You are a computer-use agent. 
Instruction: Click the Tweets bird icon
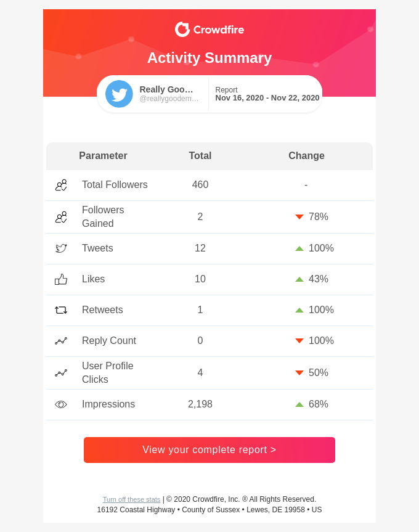click(61, 248)
